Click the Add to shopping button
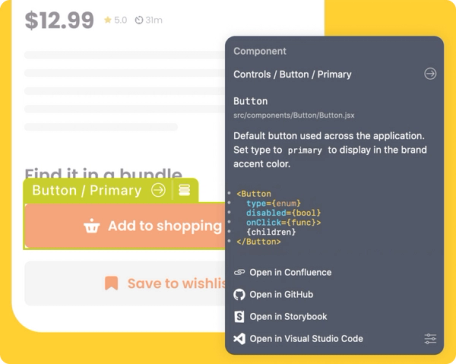The width and height of the screenshot is (456, 364). pyautogui.click(x=125, y=226)
